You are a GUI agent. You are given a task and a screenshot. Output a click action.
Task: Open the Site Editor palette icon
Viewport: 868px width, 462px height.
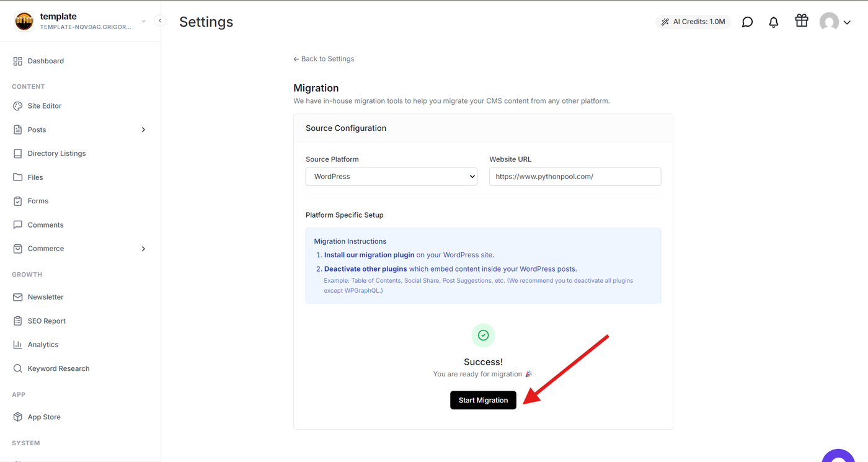tap(17, 106)
